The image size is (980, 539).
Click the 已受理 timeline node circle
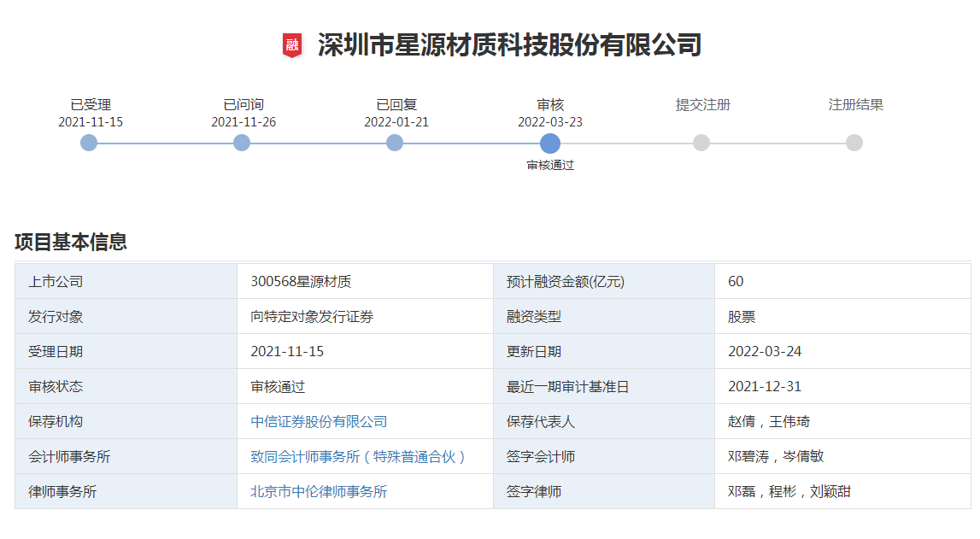tap(89, 143)
